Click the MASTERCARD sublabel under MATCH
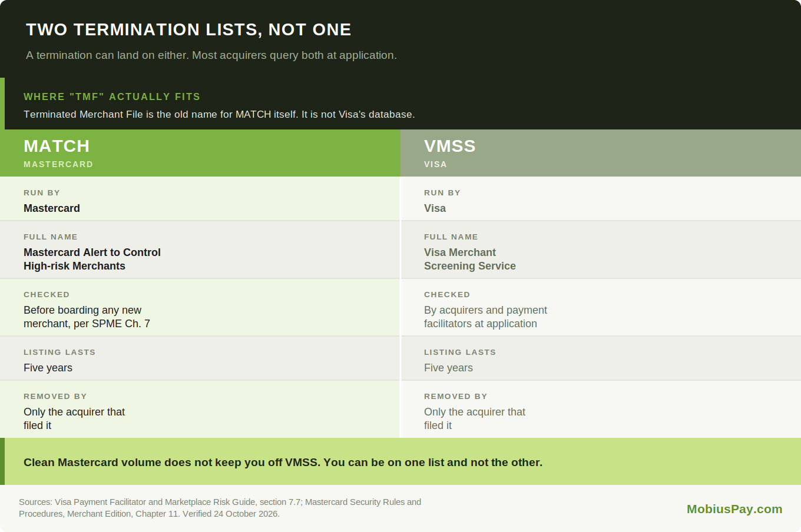801x532 pixels. point(58,164)
